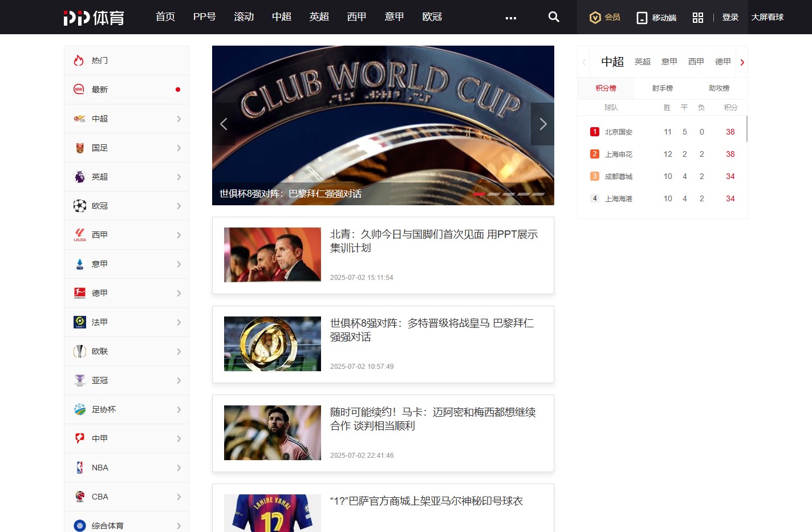Select the 欧联 Europa League icon
812x532 pixels.
pyautogui.click(x=80, y=351)
